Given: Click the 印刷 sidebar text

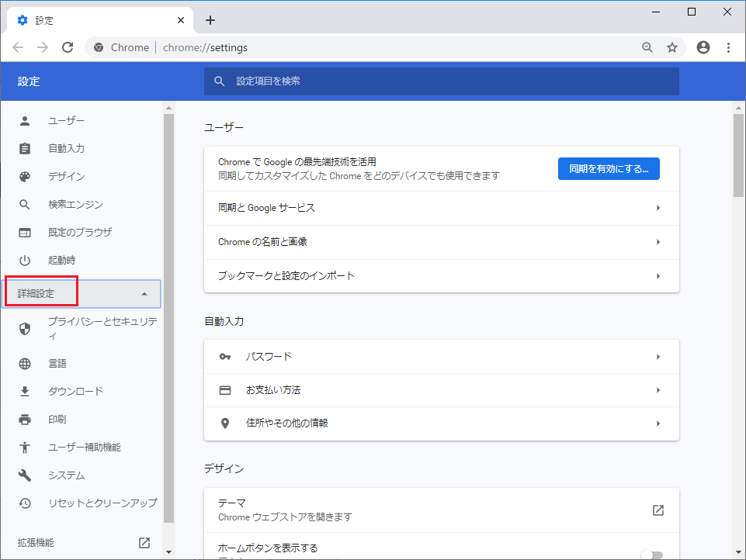Looking at the screenshot, I should click(57, 420).
